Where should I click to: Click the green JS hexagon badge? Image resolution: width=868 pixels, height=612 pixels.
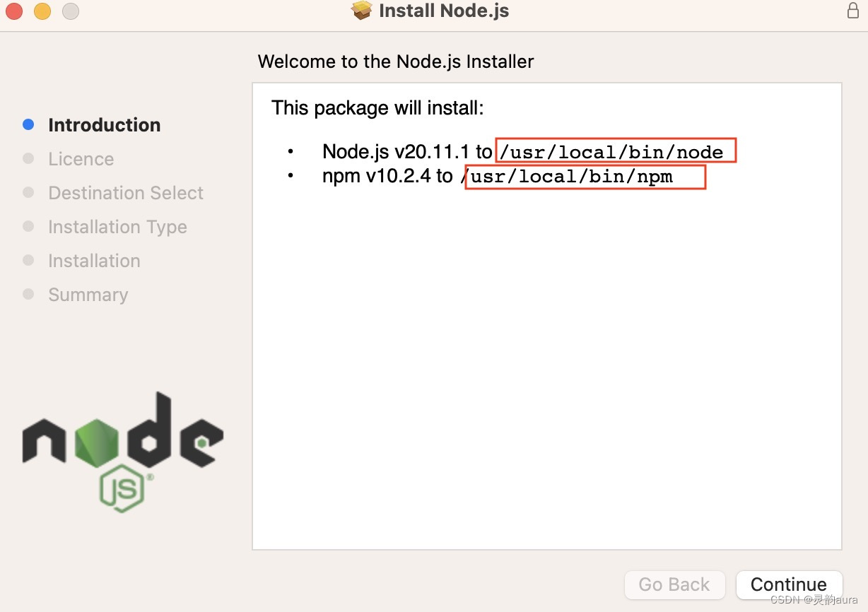[122, 490]
